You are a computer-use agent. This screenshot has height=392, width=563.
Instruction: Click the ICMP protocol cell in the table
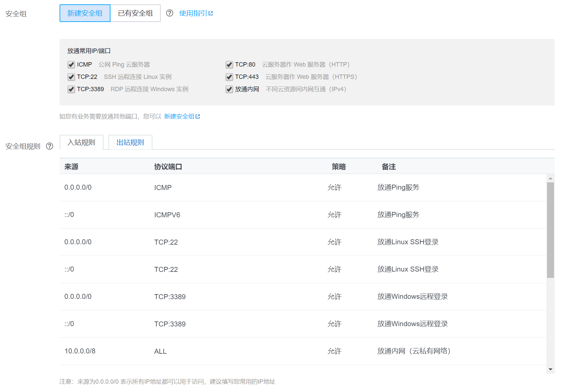click(163, 188)
